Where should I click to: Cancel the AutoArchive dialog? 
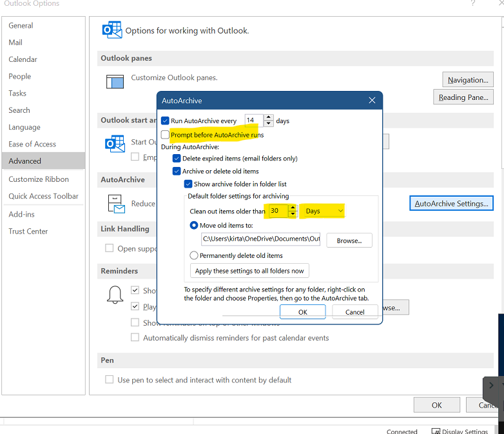tap(355, 312)
